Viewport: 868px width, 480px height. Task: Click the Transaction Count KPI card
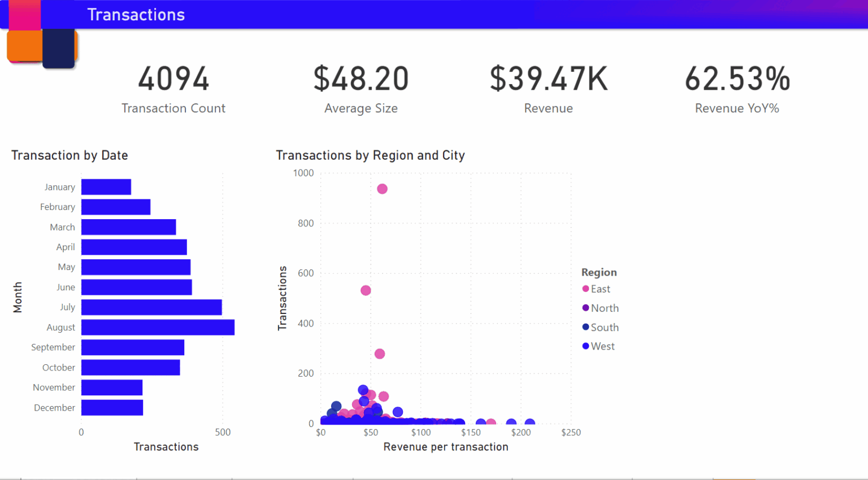[x=173, y=88]
